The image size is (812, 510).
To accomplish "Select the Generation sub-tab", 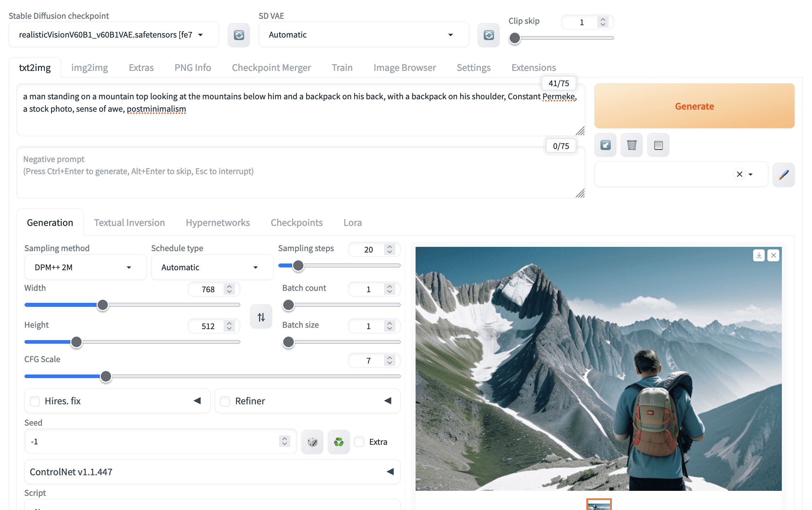I will coord(50,222).
